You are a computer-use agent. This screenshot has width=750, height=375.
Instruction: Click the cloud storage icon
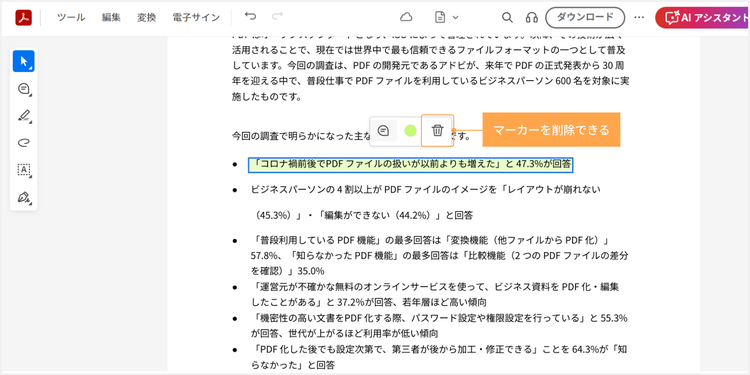click(x=406, y=17)
